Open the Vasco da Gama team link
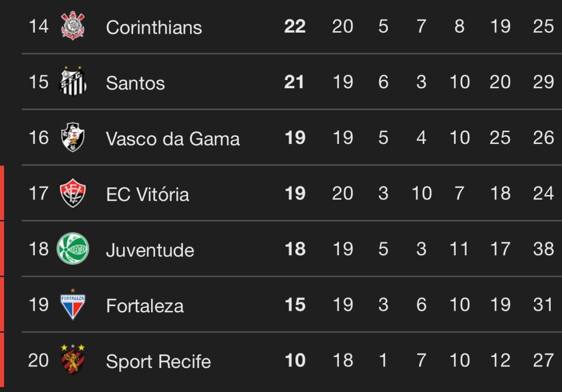The image size is (562, 392). click(173, 139)
